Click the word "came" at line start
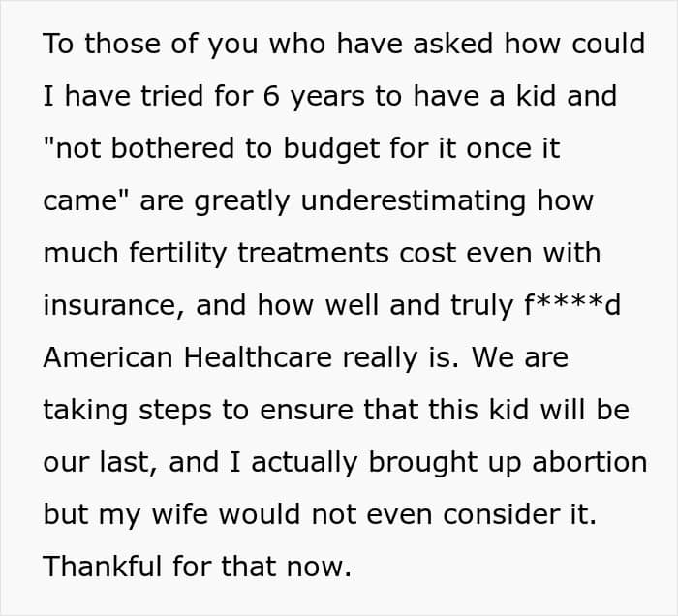678x616 pixels. [82, 201]
